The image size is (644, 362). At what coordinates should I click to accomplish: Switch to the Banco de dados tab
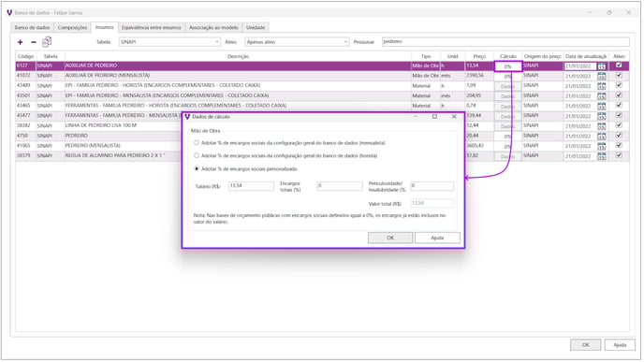[x=32, y=27]
